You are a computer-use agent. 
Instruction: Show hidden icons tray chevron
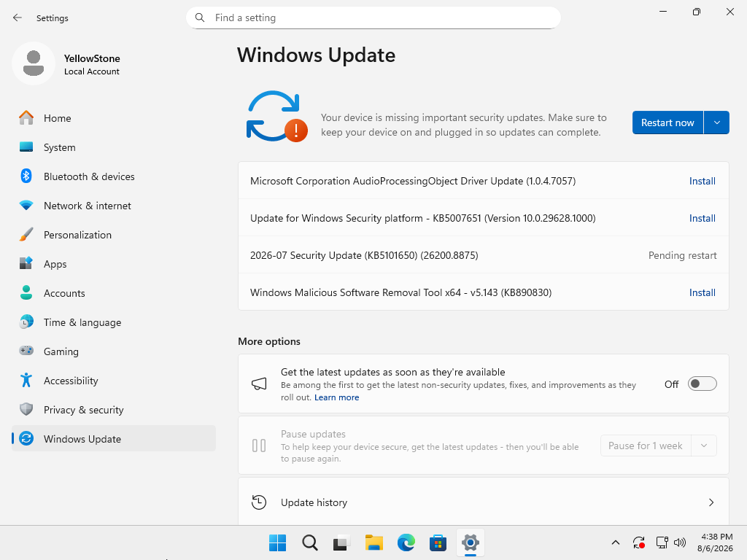click(616, 542)
